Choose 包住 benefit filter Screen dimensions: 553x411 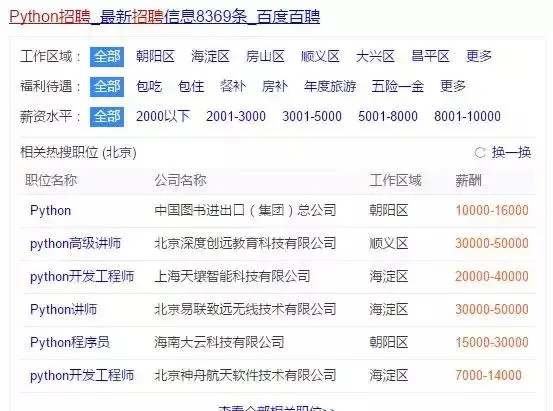pos(191,86)
